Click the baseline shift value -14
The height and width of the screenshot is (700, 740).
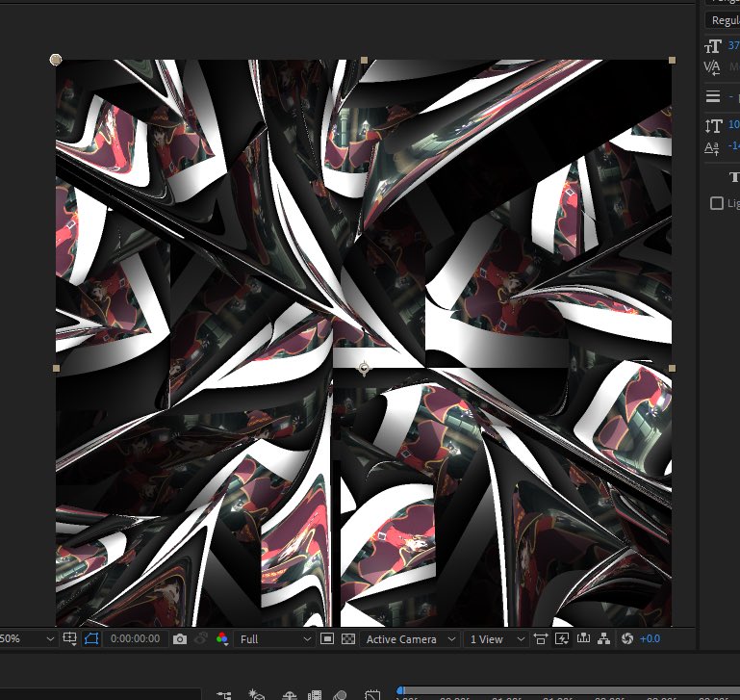pyautogui.click(x=734, y=146)
